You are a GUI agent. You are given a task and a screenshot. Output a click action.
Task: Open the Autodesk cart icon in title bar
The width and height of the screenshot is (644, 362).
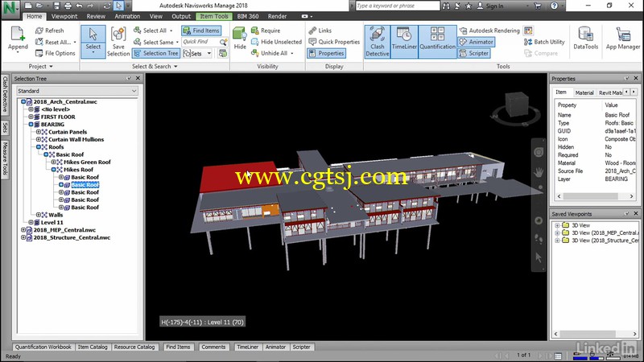click(x=538, y=6)
